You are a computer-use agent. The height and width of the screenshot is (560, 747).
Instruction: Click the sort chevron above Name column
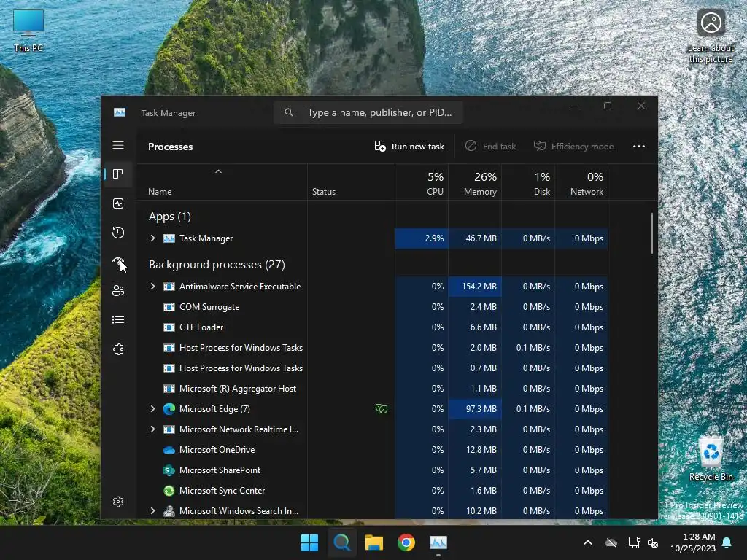point(218,171)
